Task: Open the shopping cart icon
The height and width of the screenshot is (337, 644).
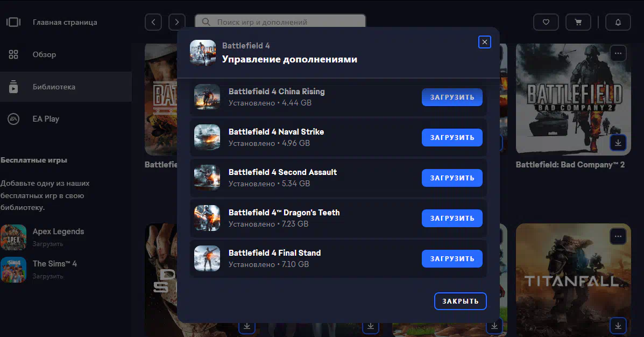Action: tap(578, 22)
